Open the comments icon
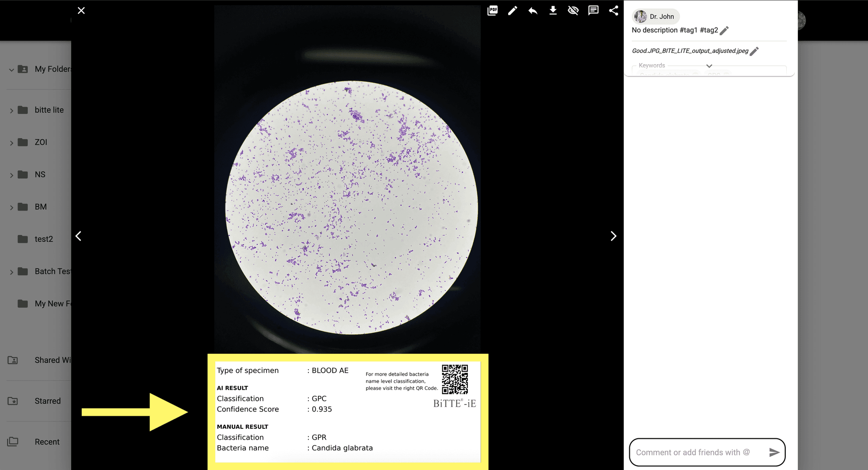 pos(593,10)
